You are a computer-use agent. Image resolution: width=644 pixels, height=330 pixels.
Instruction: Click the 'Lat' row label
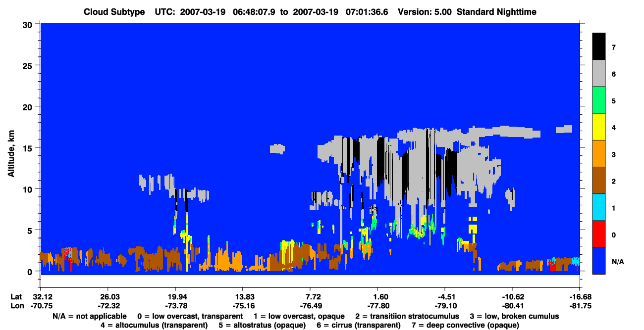[x=16, y=297]
